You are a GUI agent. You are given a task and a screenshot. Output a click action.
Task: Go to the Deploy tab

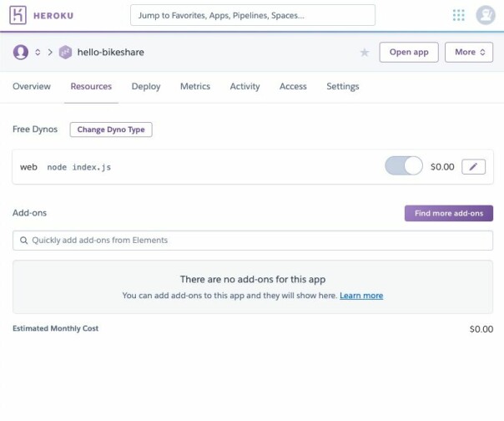[x=146, y=86]
